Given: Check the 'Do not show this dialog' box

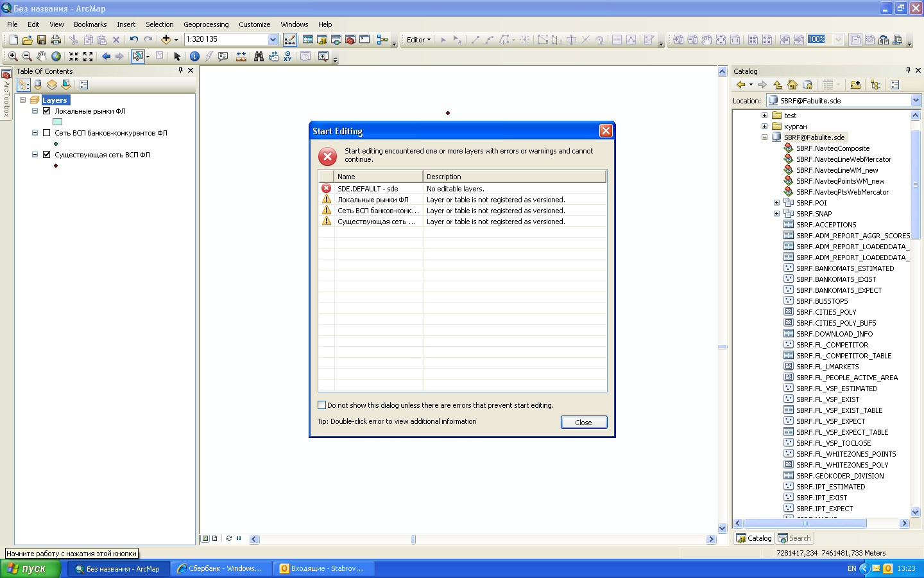Looking at the screenshot, I should pos(322,405).
